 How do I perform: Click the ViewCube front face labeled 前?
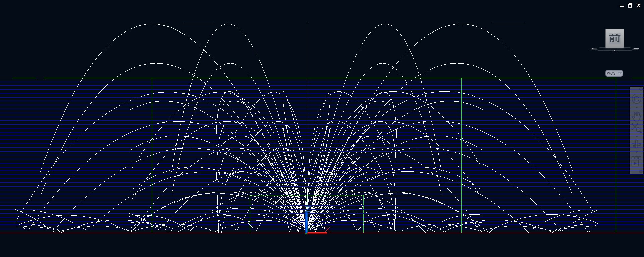(614, 39)
